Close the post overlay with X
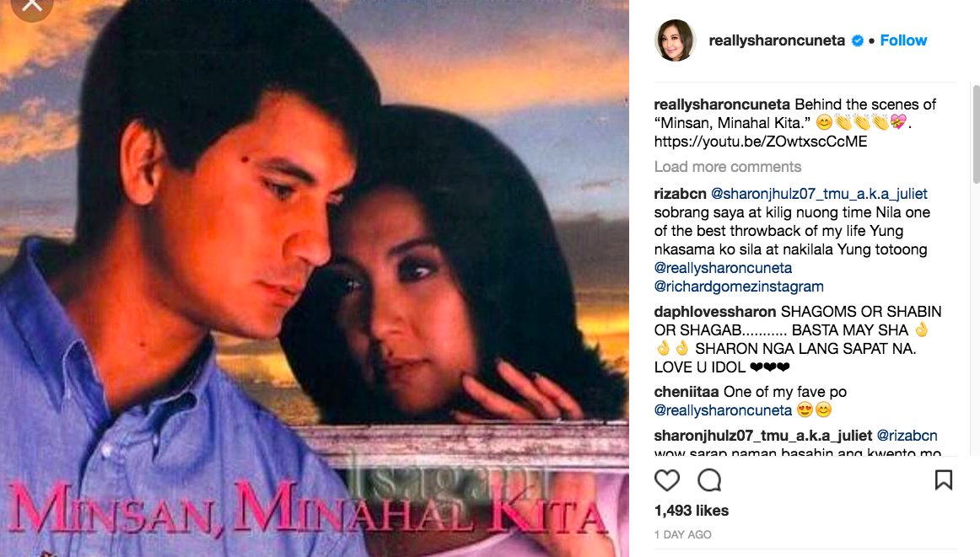 coord(31,6)
